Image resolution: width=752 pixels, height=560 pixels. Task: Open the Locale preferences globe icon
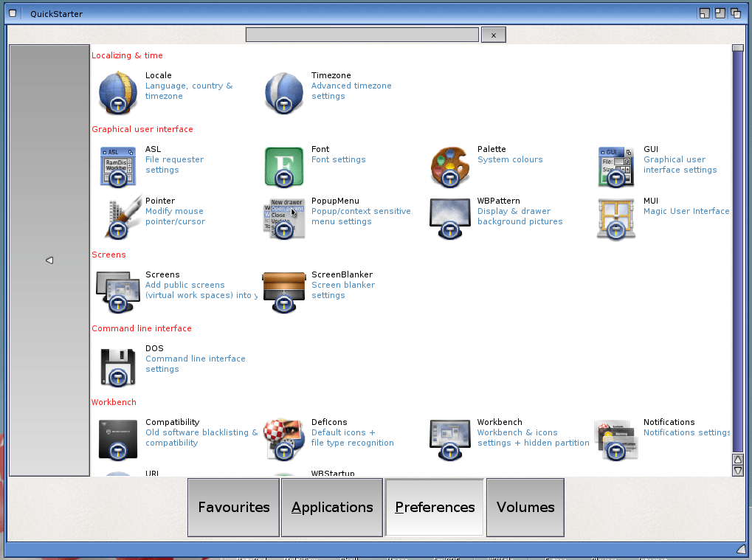(x=118, y=91)
